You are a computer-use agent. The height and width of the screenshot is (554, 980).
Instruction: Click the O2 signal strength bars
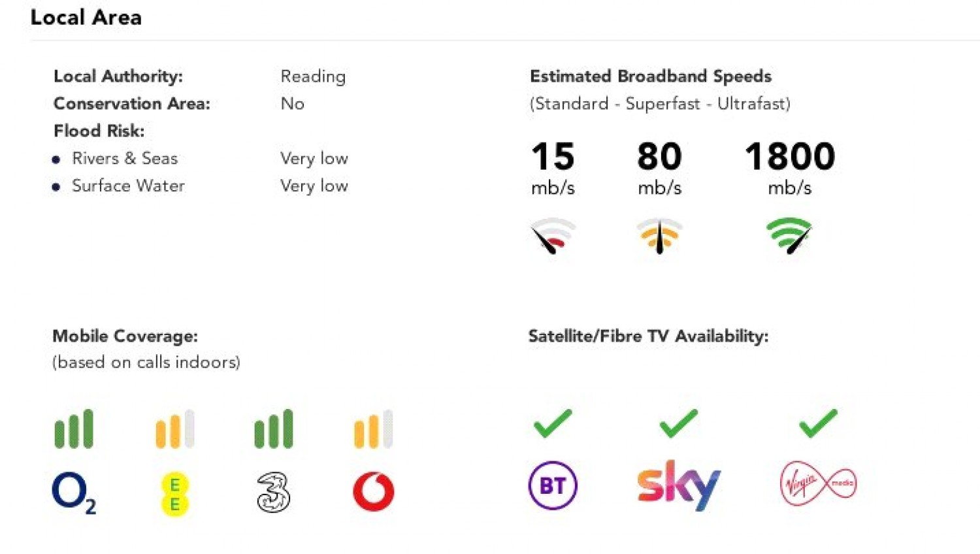[74, 429]
